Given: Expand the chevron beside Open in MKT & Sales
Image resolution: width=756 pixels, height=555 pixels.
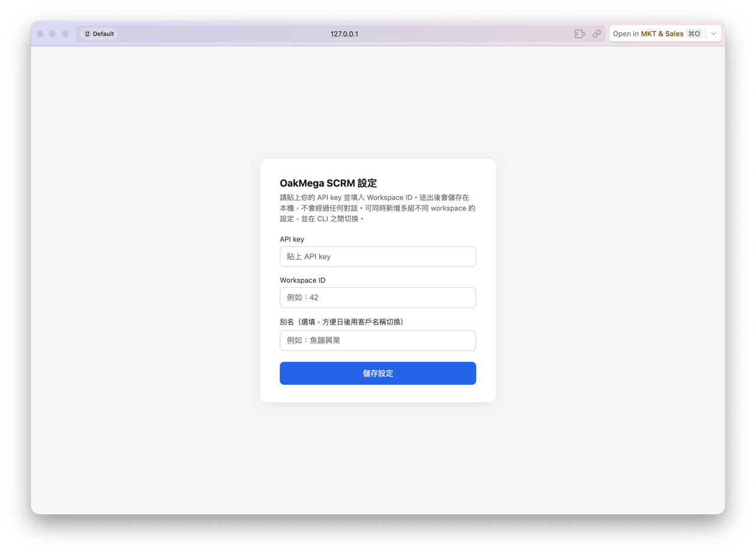Looking at the screenshot, I should click(713, 34).
